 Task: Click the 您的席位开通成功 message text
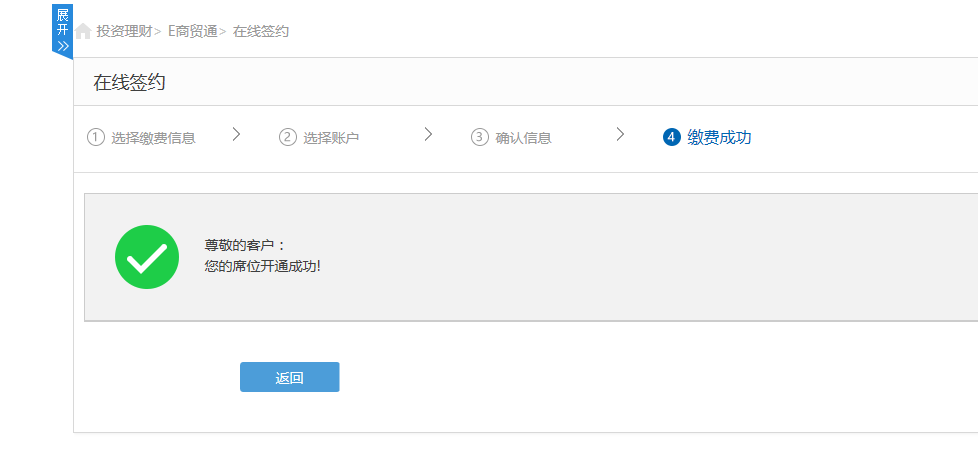(x=263, y=266)
